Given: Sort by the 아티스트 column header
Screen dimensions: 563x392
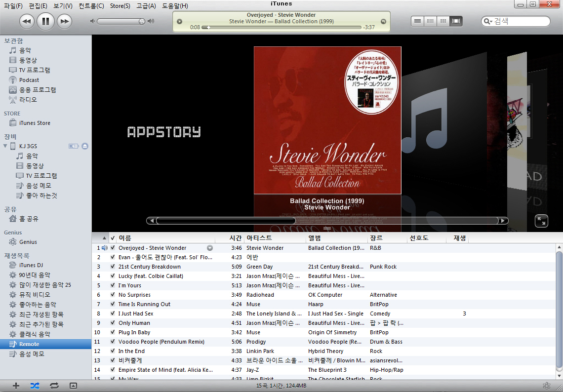Looking at the screenshot, I should (275, 238).
